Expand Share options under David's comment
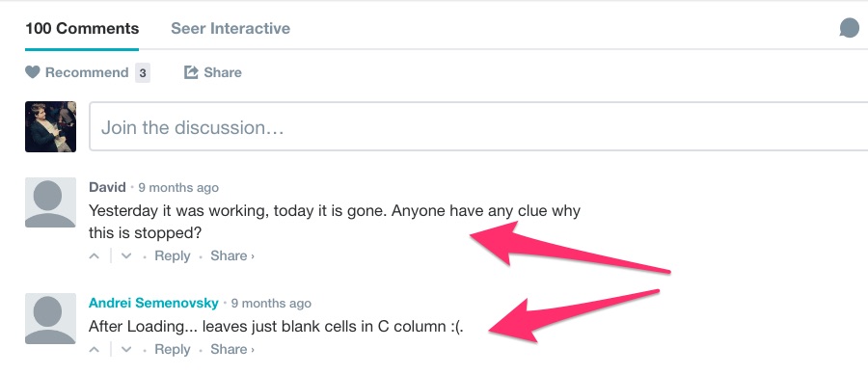Screen dimensions: 868x375 (231, 256)
